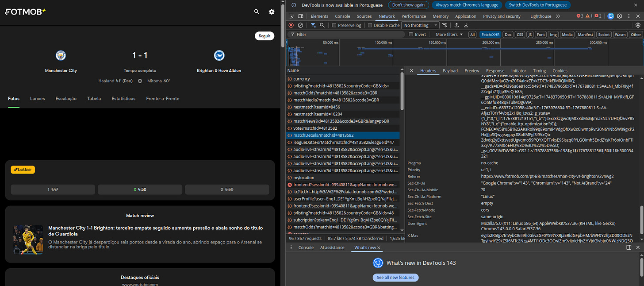This screenshot has height=286, width=644.
Task: Toggle the Img filter chip
Action: click(553, 34)
